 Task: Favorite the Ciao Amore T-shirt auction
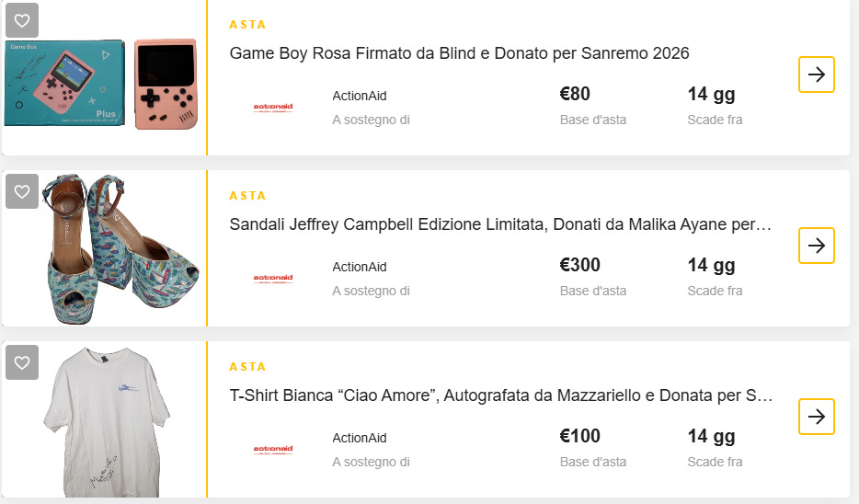pos(22,362)
